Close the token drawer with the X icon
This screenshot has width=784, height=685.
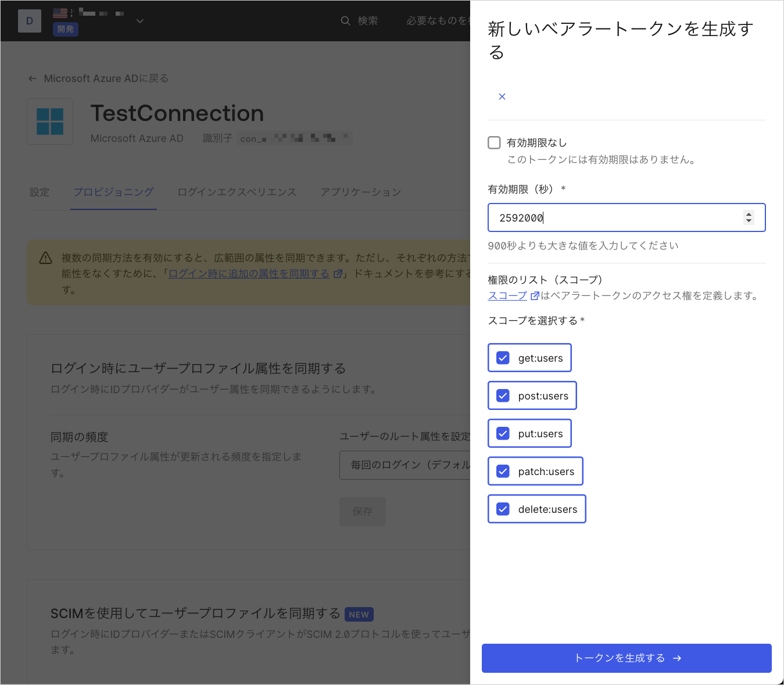click(x=502, y=97)
